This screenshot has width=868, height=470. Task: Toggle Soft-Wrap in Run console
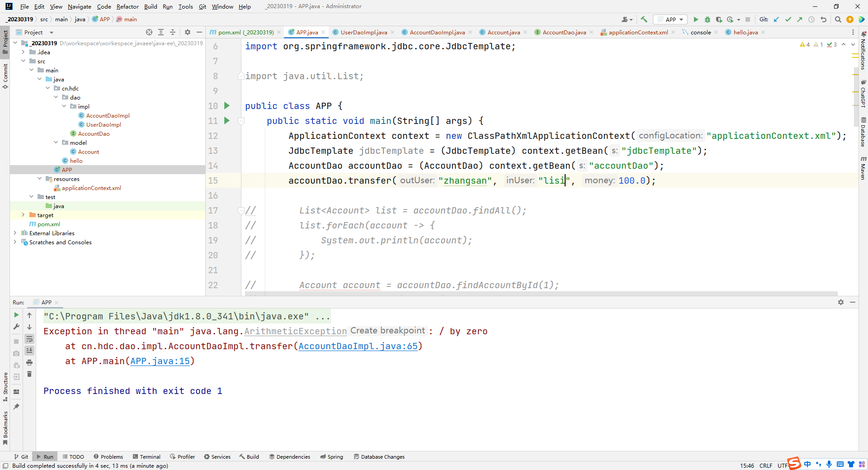pos(29,339)
